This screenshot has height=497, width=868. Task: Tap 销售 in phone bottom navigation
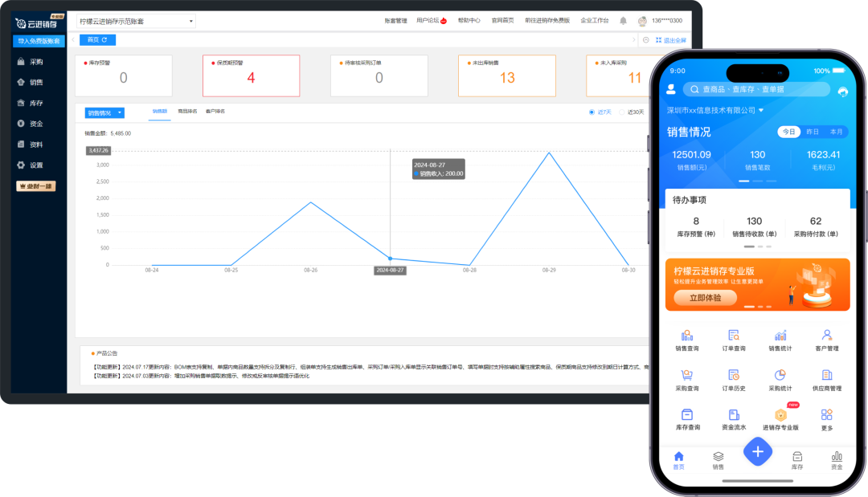point(718,460)
